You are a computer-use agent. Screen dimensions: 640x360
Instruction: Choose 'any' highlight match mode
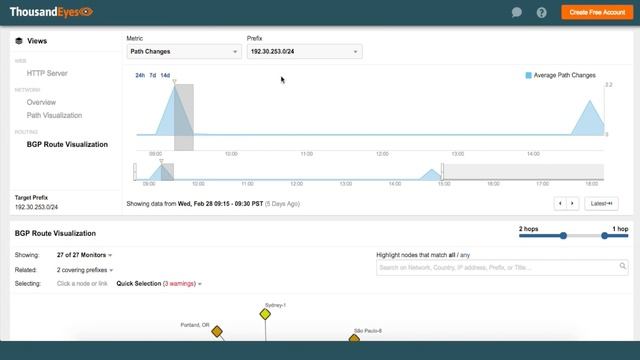(x=465, y=255)
